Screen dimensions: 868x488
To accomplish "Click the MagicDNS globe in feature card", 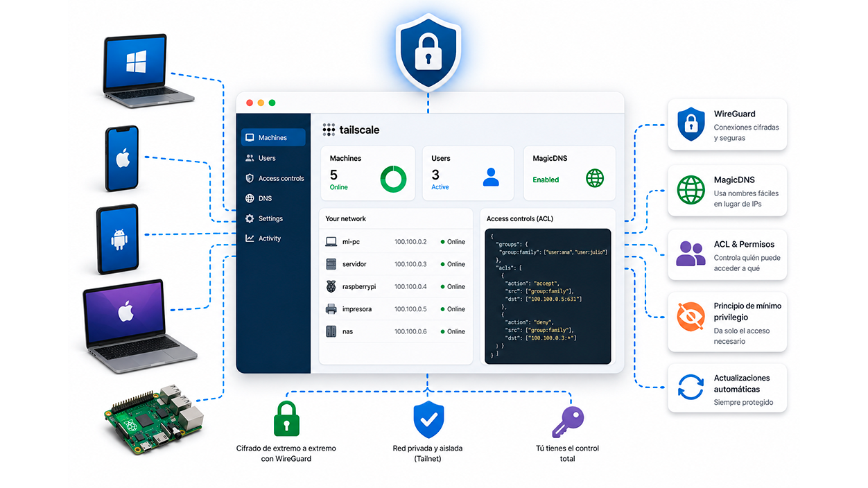I will (691, 189).
